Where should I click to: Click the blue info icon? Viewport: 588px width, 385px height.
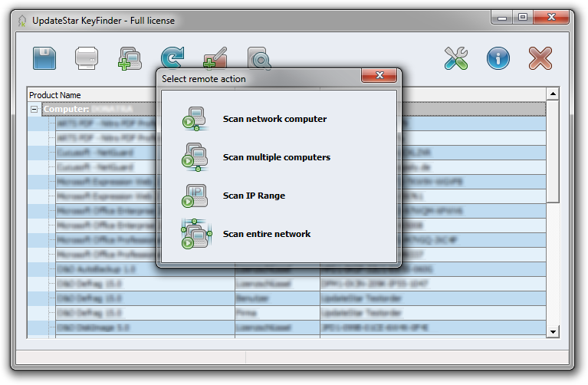(x=498, y=58)
